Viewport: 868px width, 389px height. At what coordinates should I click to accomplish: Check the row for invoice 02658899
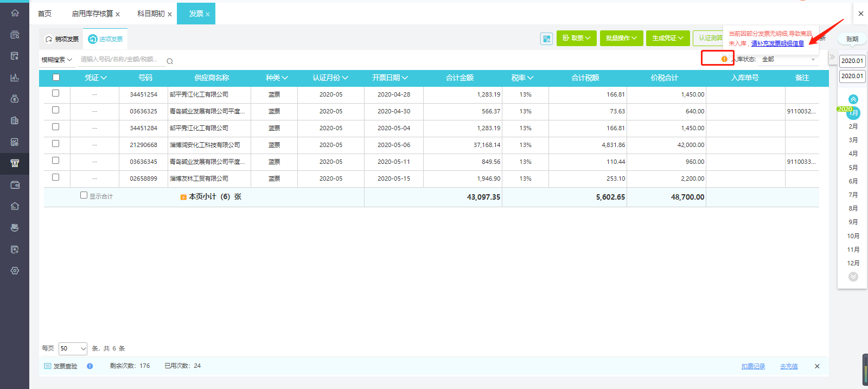coord(55,177)
